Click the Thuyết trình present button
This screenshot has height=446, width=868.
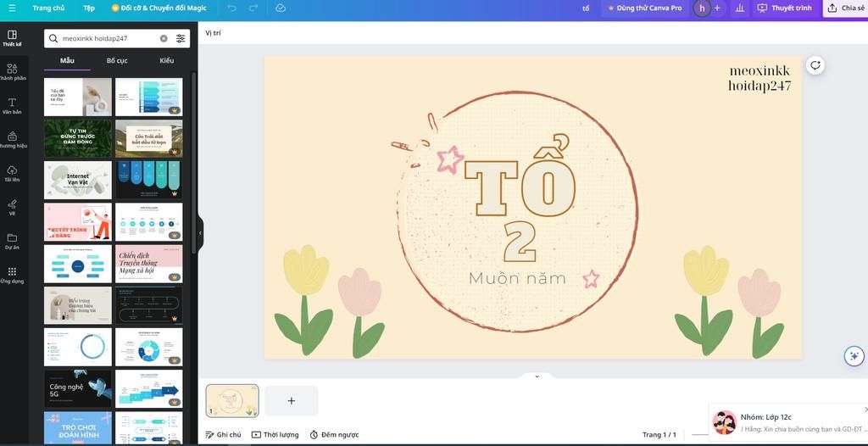pos(784,8)
